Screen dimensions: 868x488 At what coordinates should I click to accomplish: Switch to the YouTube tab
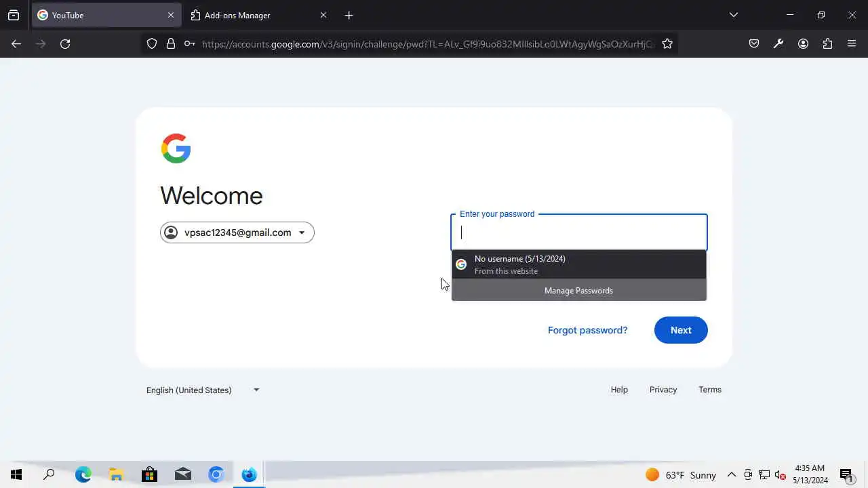pos(106,15)
